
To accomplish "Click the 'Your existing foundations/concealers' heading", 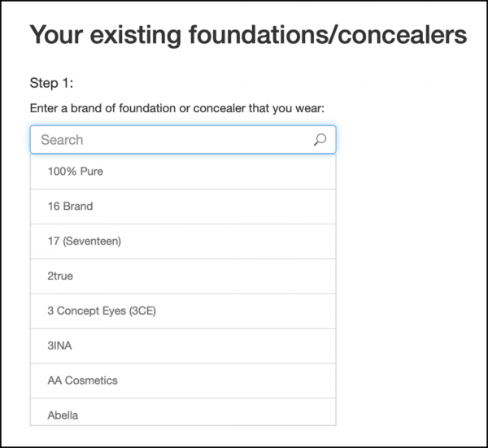I will click(x=248, y=34).
